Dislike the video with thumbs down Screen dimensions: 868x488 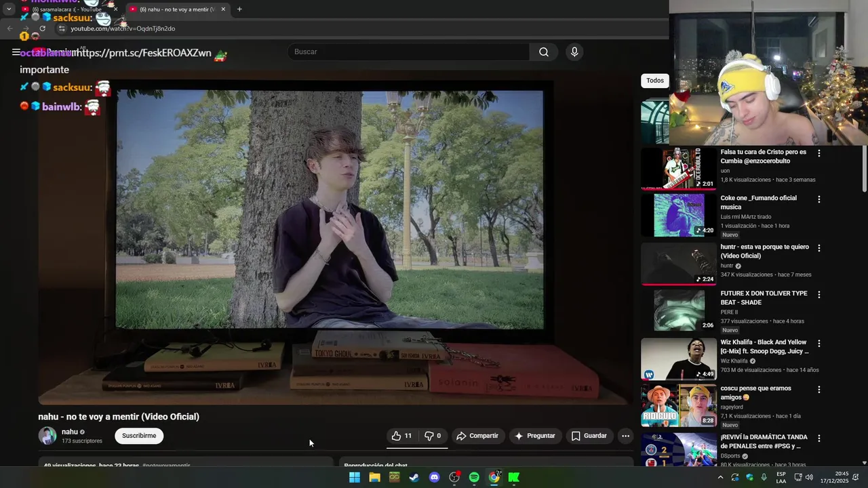[x=433, y=436]
